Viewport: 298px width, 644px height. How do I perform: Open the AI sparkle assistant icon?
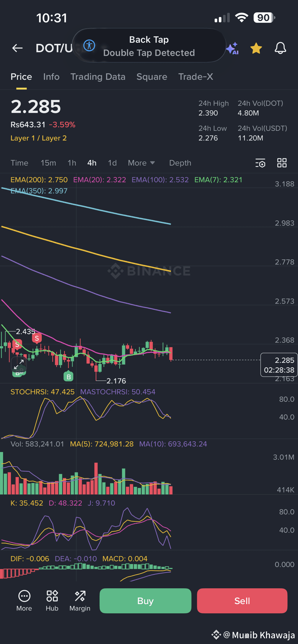coord(232,48)
